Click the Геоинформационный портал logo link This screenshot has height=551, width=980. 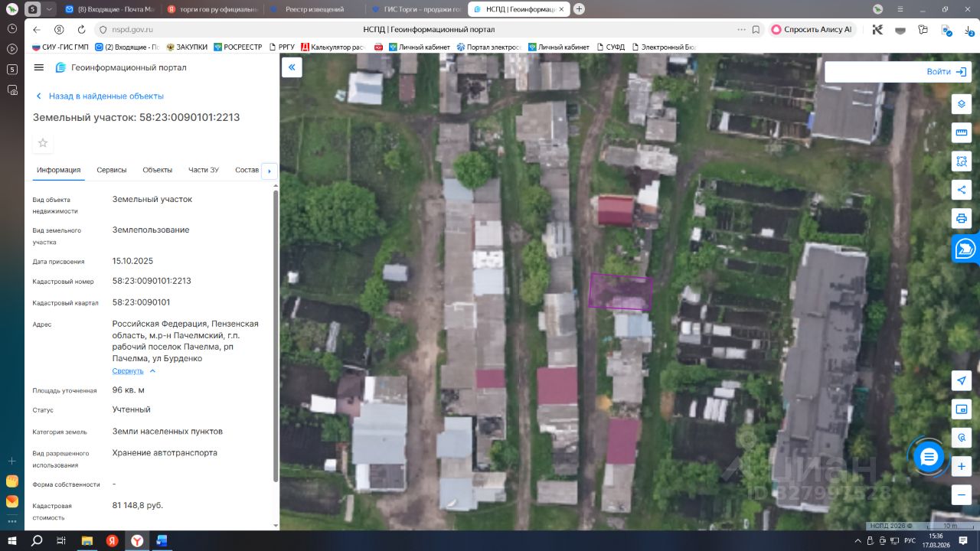point(121,67)
